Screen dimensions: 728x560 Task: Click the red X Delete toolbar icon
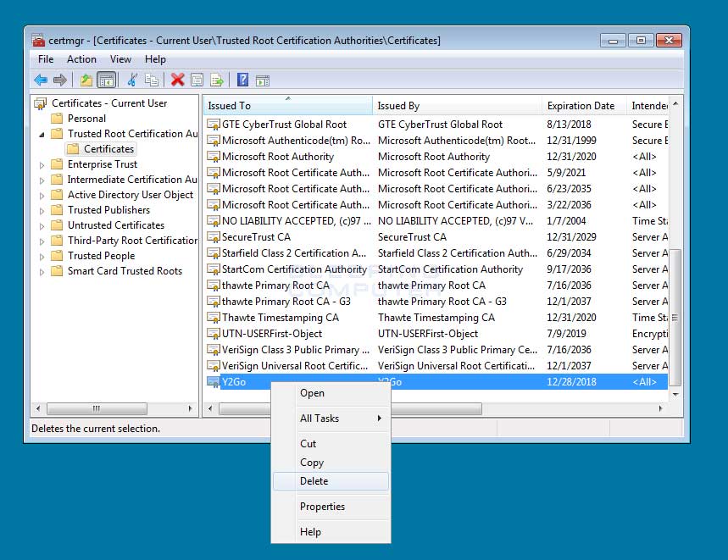pos(177,80)
